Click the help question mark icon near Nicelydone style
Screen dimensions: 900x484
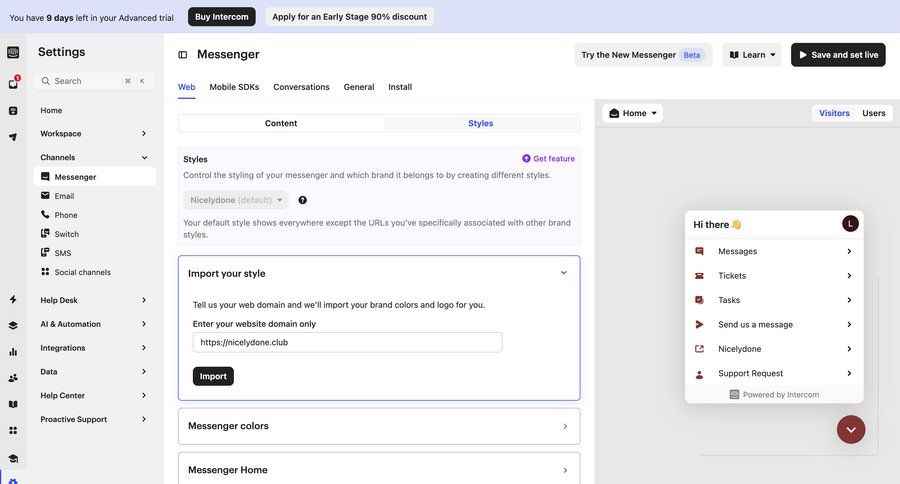click(302, 200)
